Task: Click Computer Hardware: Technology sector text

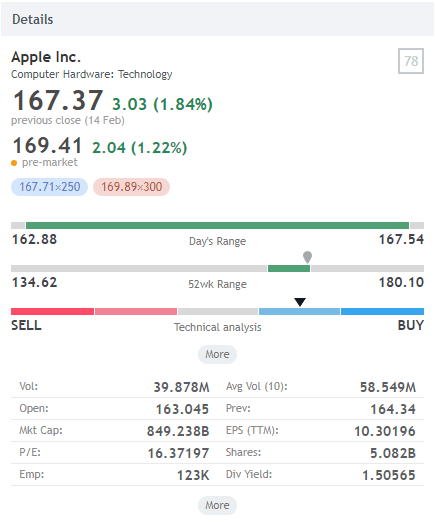Action: point(92,74)
